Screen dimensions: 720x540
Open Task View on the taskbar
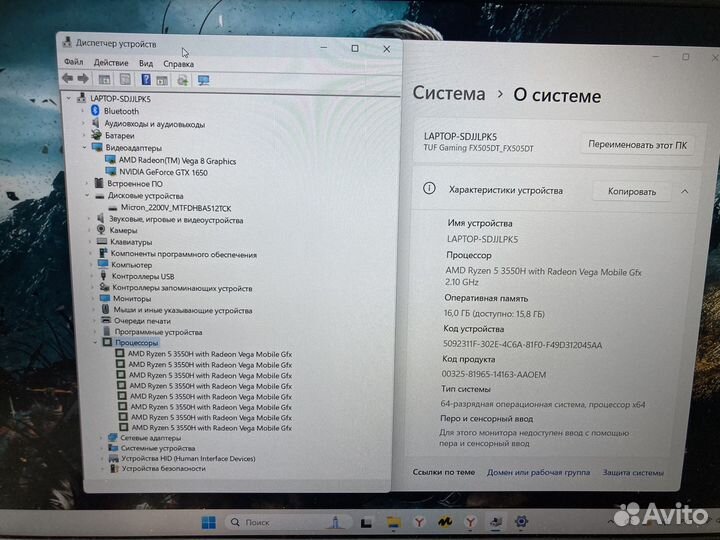coord(366,523)
